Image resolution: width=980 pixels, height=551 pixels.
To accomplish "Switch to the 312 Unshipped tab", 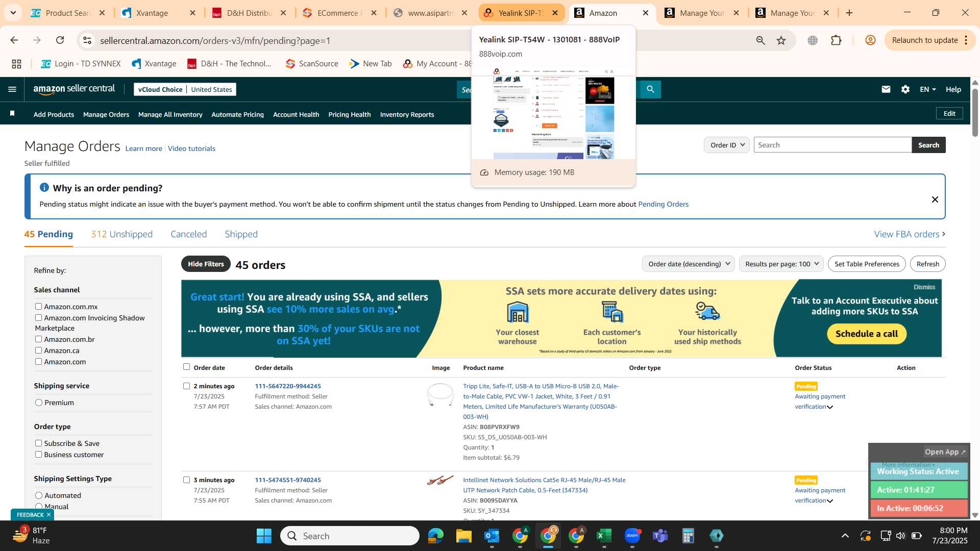I will click(x=121, y=234).
